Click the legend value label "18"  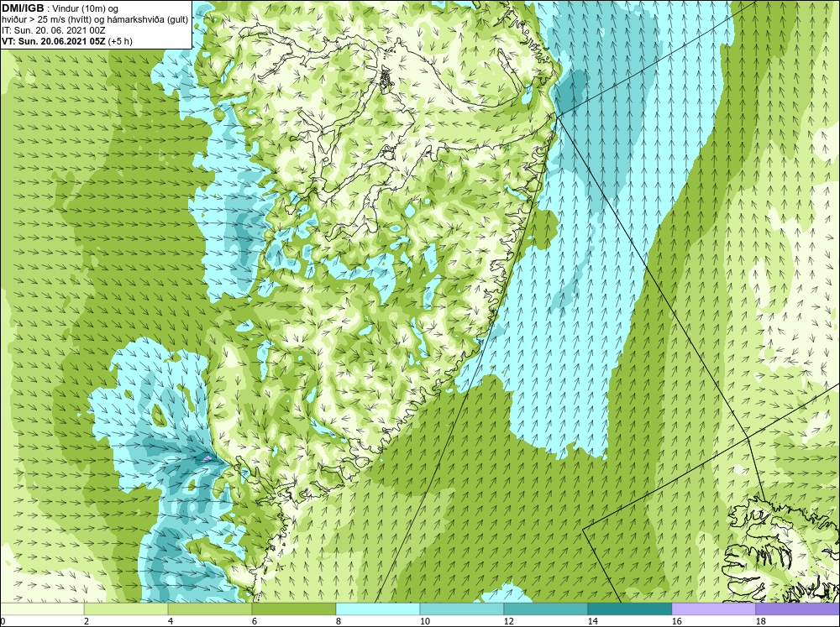coord(760,621)
